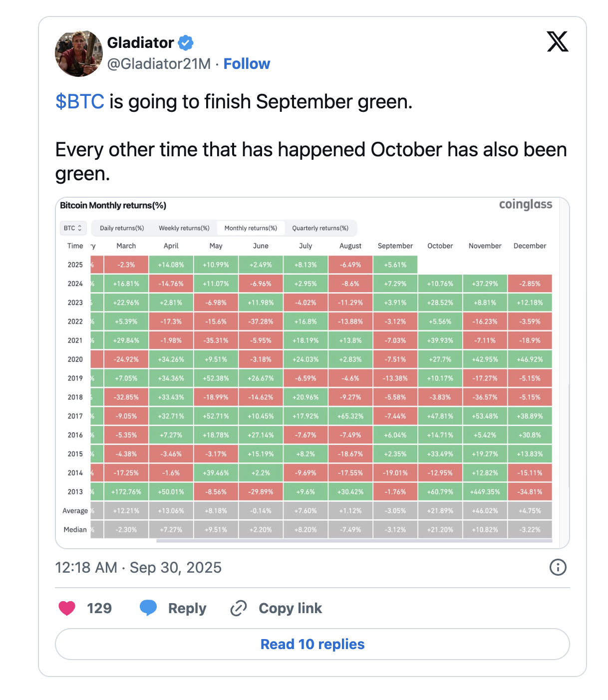
Task: Click the blue verified badge
Action: coord(186,43)
